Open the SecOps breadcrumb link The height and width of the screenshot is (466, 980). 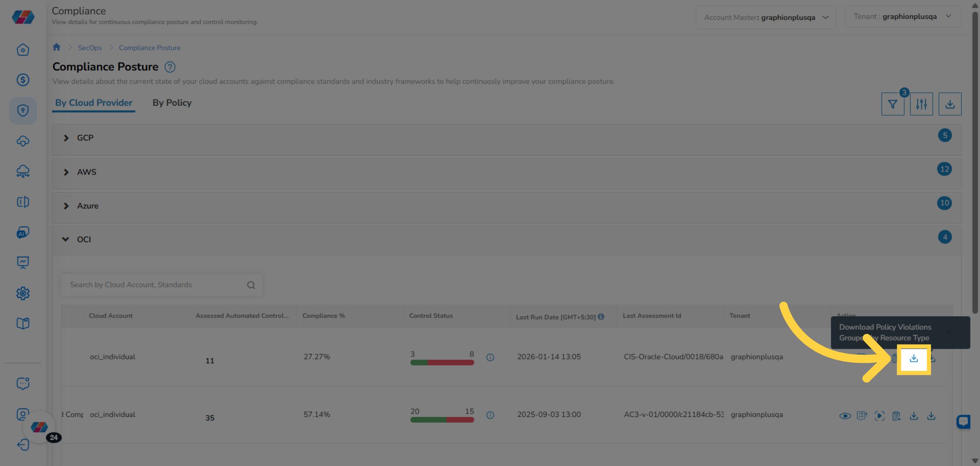click(89, 47)
